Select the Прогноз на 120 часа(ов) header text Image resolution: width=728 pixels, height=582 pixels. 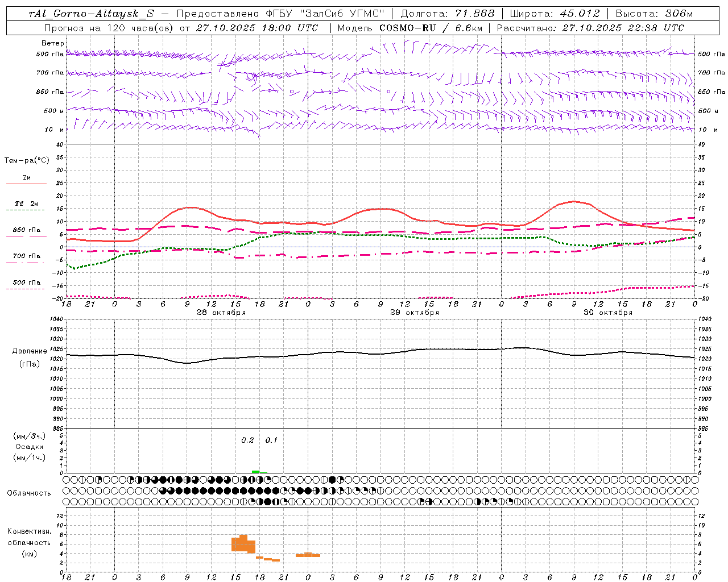[x=109, y=27]
